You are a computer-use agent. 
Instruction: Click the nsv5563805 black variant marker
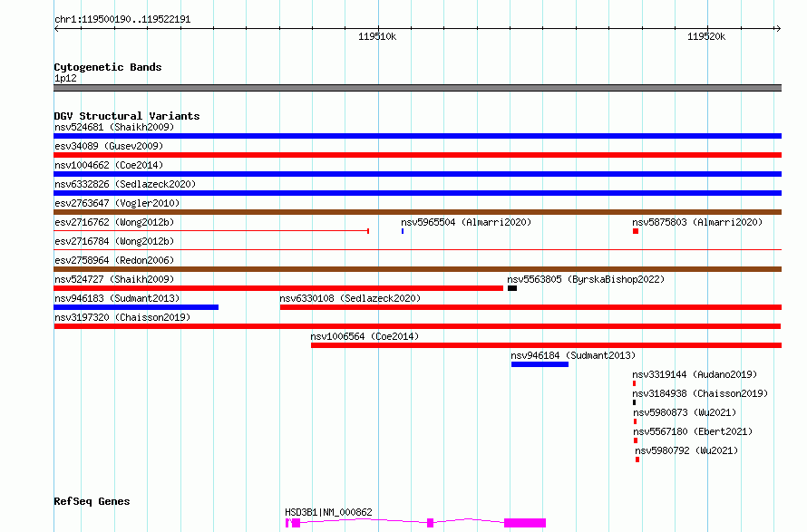[x=512, y=288]
